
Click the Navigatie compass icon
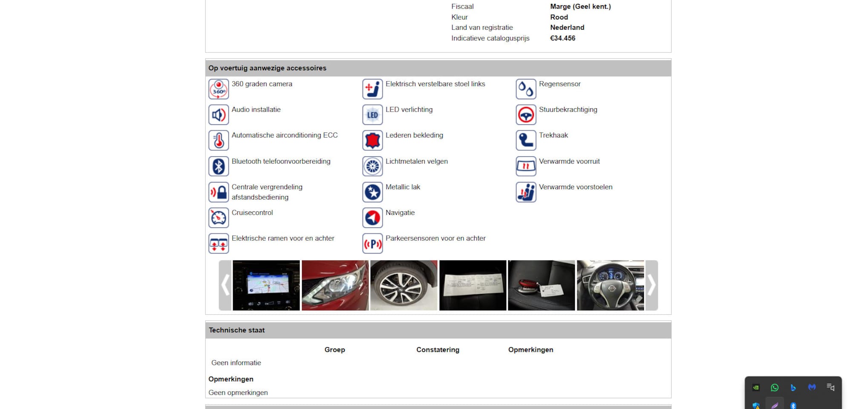tap(372, 218)
